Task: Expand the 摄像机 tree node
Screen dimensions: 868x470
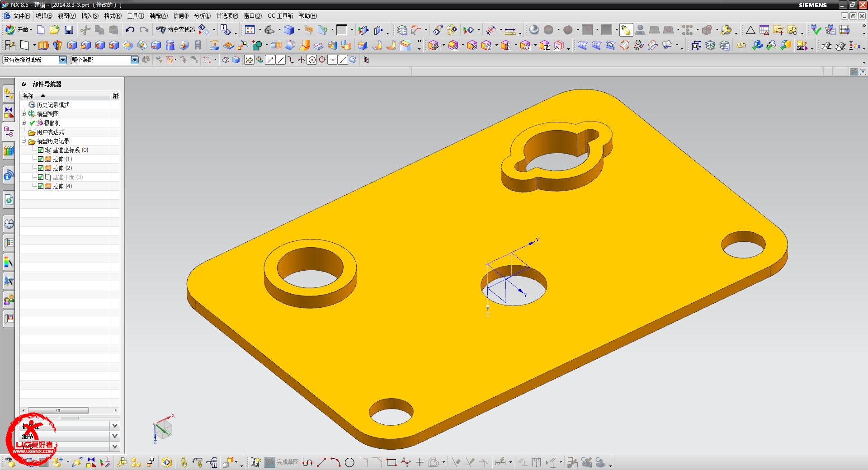Action: [24, 123]
